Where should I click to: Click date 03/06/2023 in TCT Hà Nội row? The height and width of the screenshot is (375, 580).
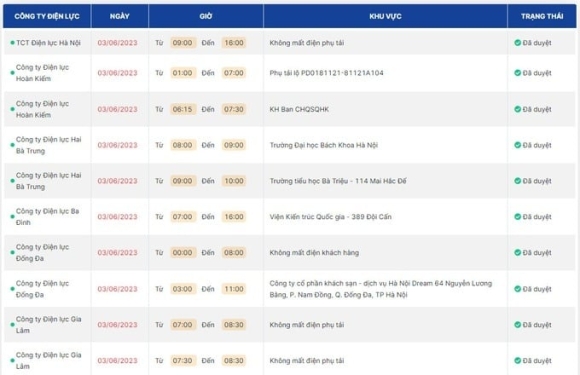coord(117,43)
